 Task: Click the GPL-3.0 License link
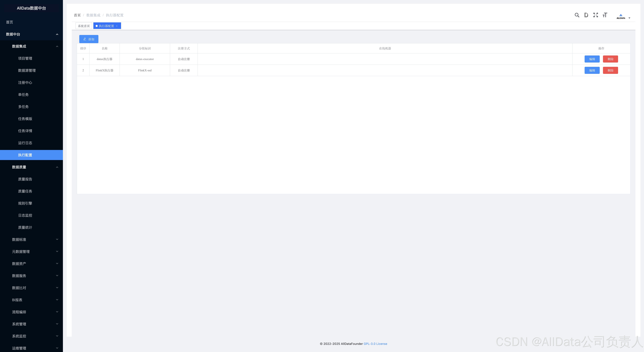[x=375, y=344]
